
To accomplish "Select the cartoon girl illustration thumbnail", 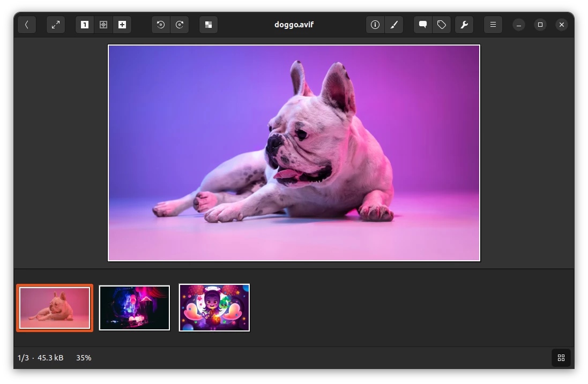I will click(x=214, y=307).
